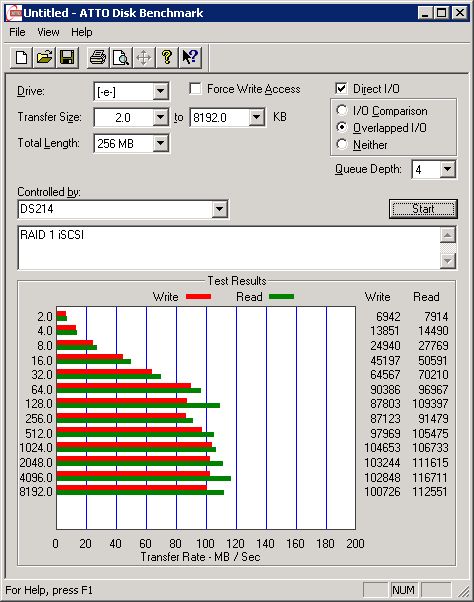Image resolution: width=474 pixels, height=602 pixels.
Task: Open the View menu
Action: click(48, 32)
